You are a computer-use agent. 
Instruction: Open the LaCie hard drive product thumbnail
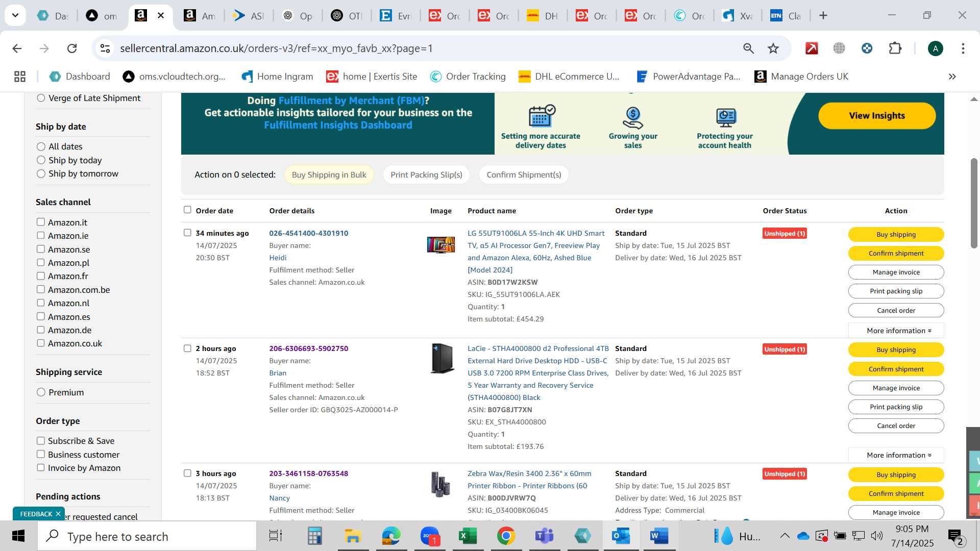click(442, 358)
